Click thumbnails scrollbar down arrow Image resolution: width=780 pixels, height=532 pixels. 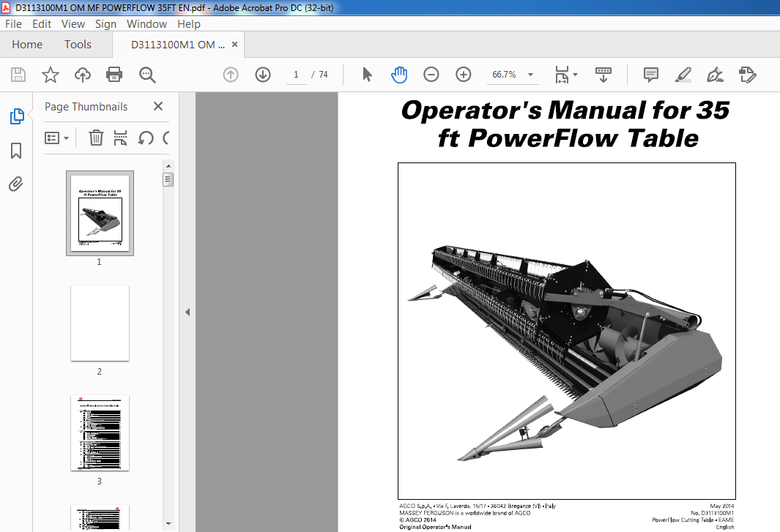[168, 523]
